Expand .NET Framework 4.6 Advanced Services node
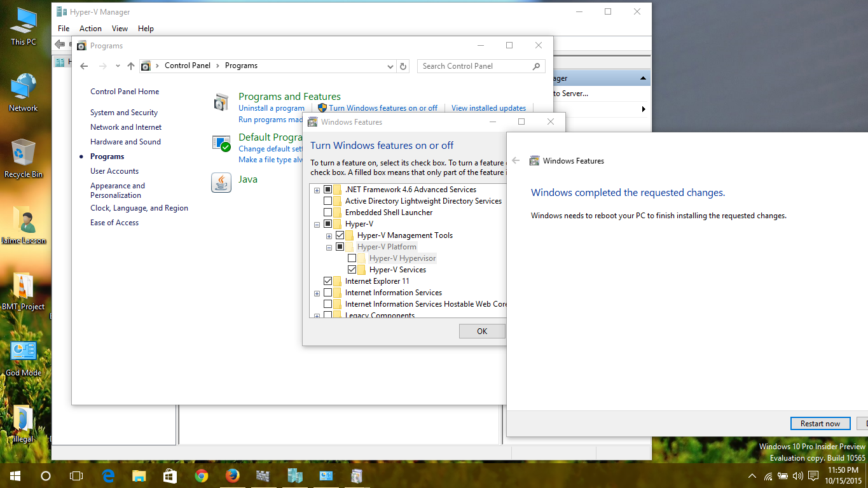The image size is (868, 488). point(317,190)
